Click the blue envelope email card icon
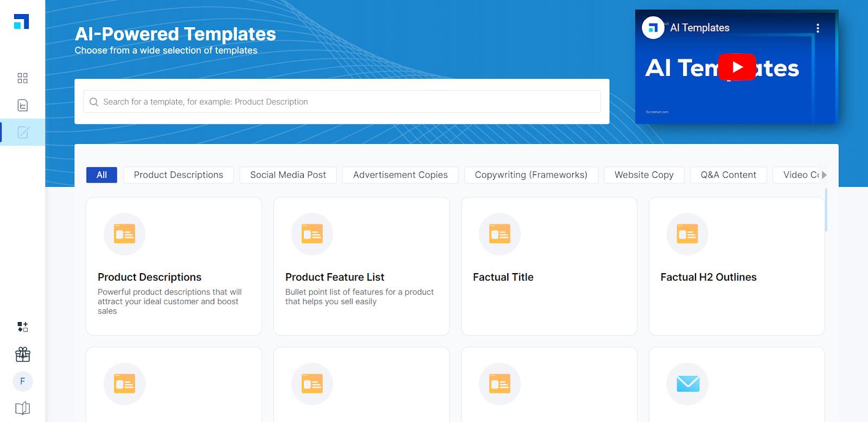Viewport: 868px width, 422px height. pos(687,384)
